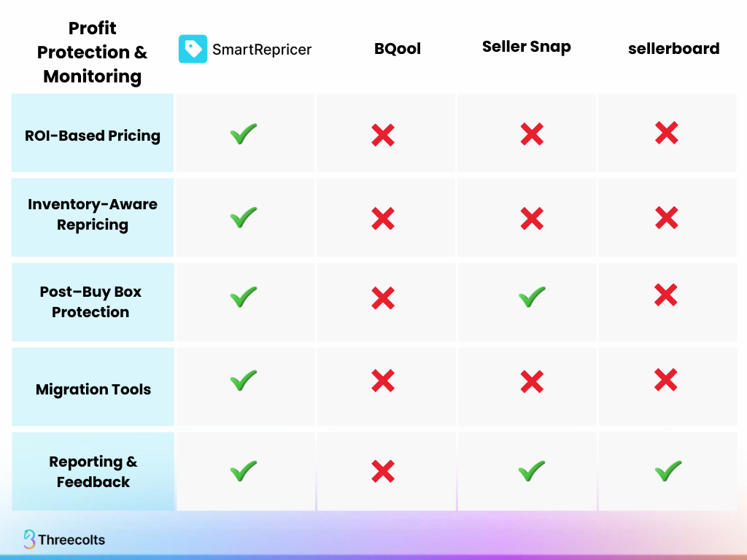The height and width of the screenshot is (560, 747).
Task: Click Seller Snap's Inventory-Aware Repricing red cross
Action: (x=532, y=219)
